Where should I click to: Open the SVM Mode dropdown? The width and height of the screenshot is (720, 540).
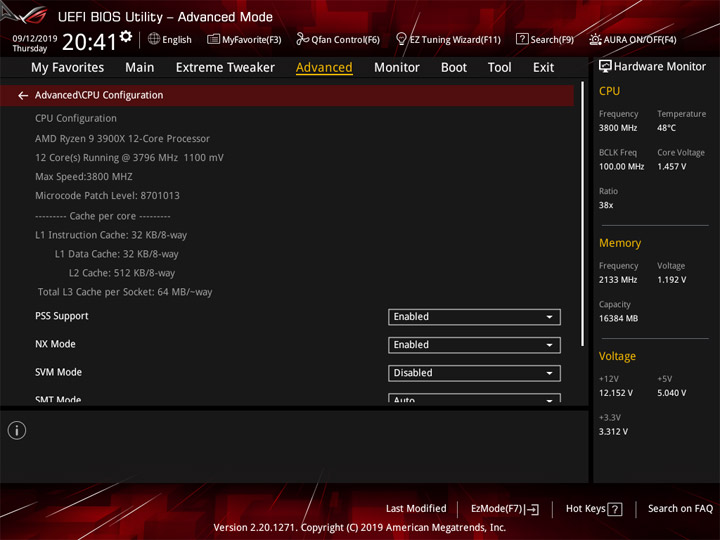coord(474,373)
